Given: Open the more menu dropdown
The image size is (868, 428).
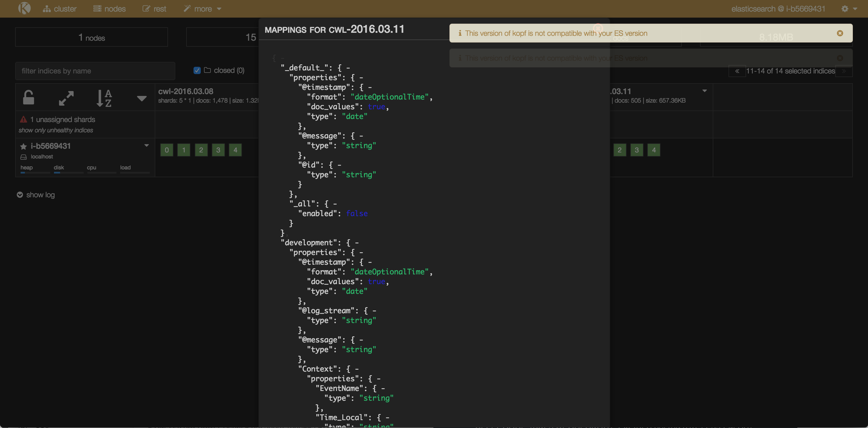Looking at the screenshot, I should [203, 9].
